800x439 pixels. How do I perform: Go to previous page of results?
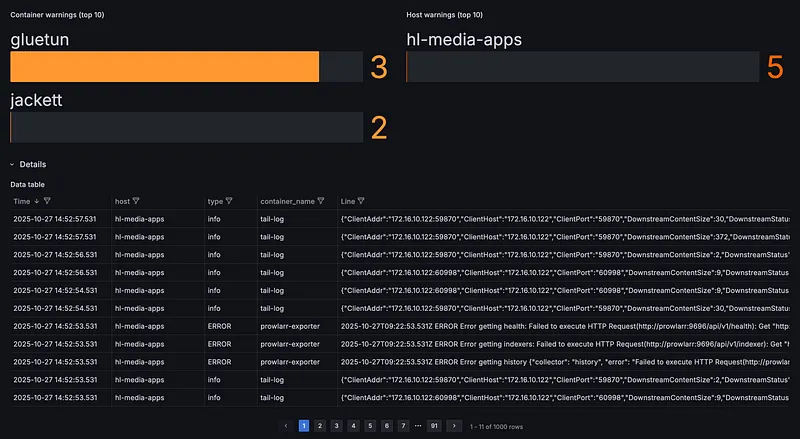click(287, 425)
